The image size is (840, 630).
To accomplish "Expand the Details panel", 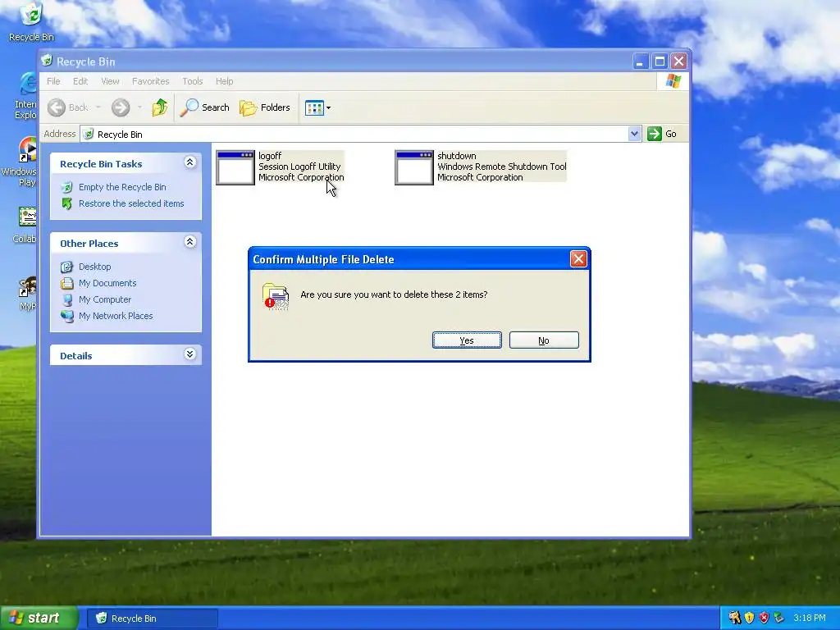I will point(189,354).
